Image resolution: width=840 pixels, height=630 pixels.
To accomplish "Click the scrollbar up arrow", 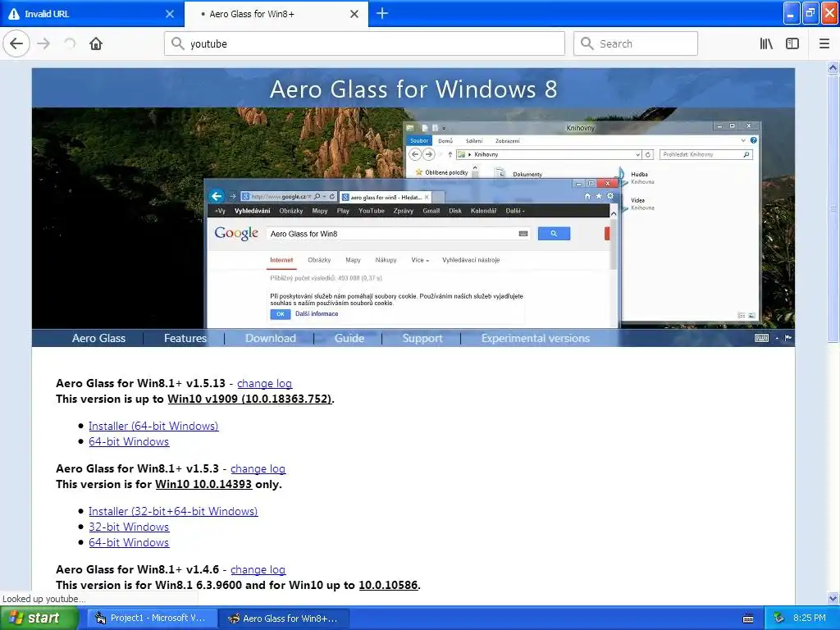I will [833, 67].
